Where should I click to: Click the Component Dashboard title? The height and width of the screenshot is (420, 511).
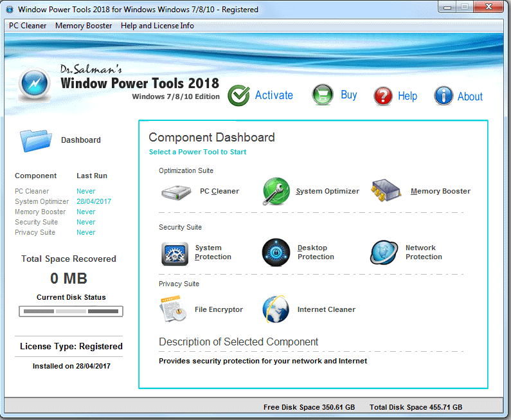click(x=212, y=137)
